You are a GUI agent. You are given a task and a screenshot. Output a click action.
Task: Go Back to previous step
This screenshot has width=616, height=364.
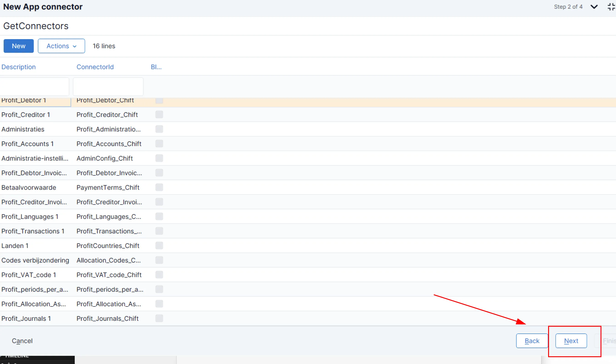click(x=532, y=341)
